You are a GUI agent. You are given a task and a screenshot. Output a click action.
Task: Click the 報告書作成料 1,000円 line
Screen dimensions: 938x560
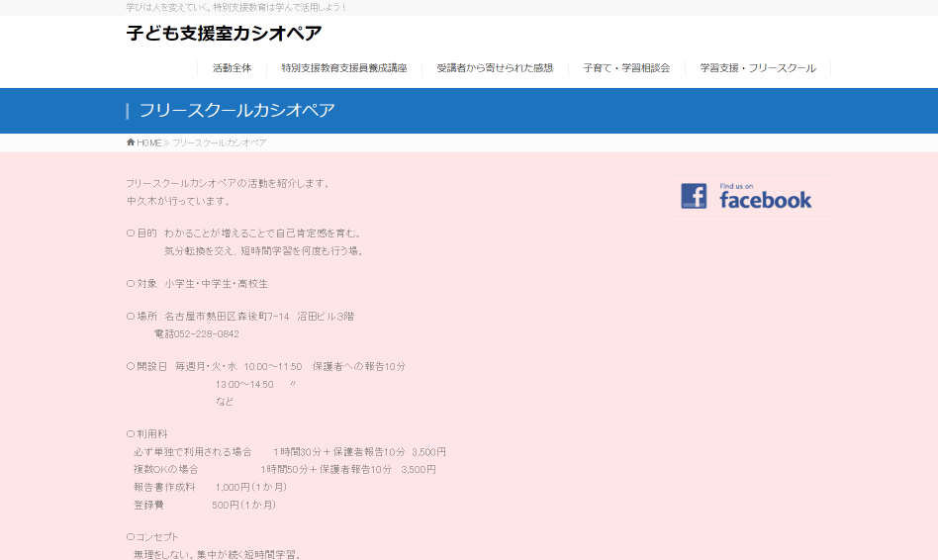click(210, 488)
